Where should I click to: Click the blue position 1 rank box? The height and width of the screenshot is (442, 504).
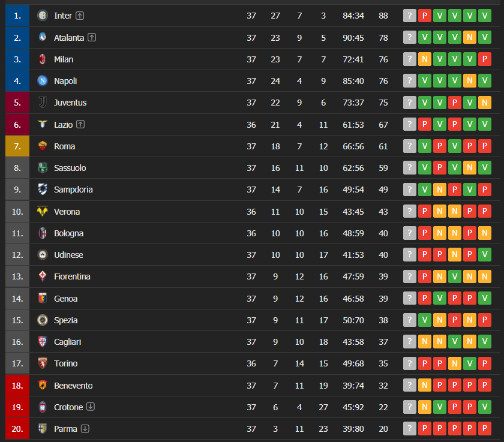17,16
